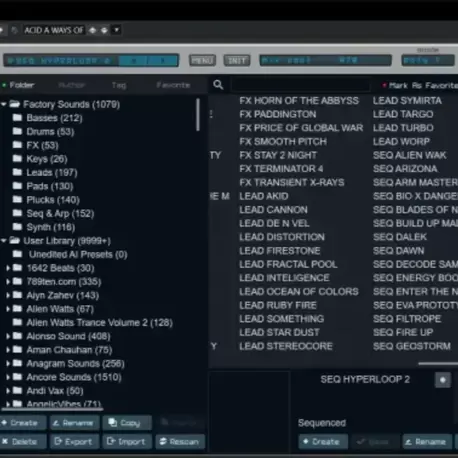Viewport: 458px width, 458px height.
Task: Select the Synth (116) folder
Action: pos(51,227)
